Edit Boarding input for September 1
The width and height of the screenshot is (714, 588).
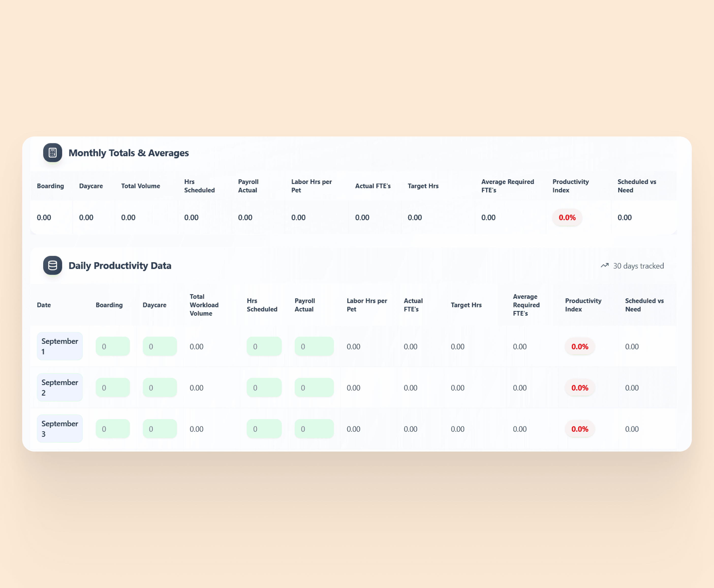tap(113, 347)
